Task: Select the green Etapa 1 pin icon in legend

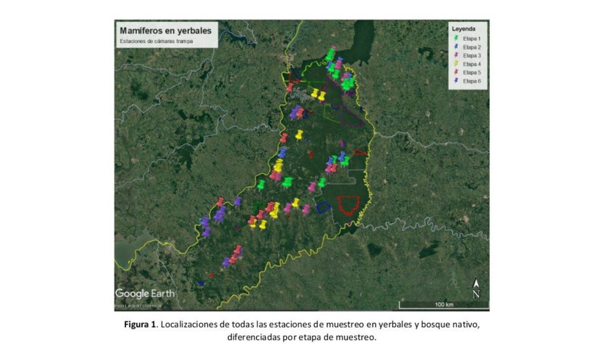Action: coord(456,38)
